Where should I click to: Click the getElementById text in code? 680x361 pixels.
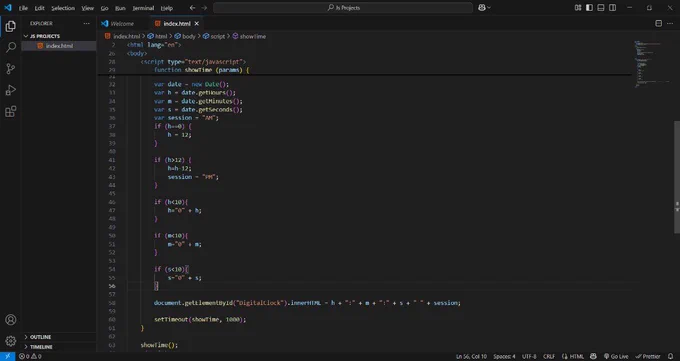pos(208,303)
